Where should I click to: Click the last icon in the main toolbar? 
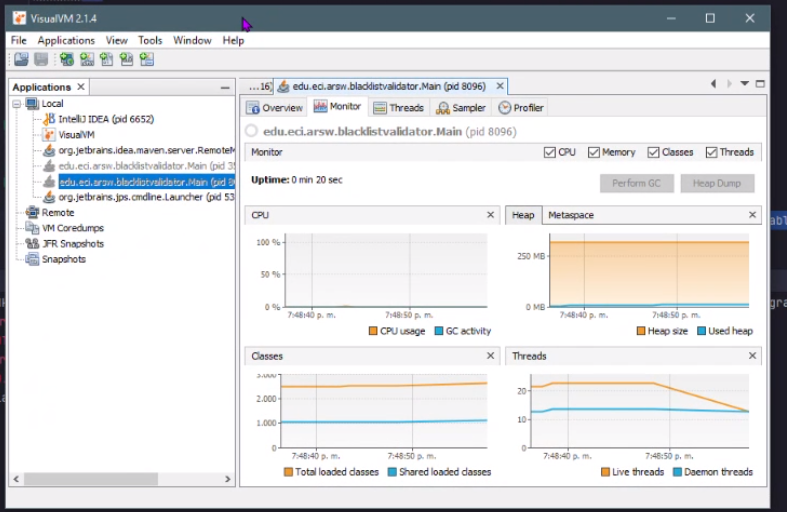(147, 60)
